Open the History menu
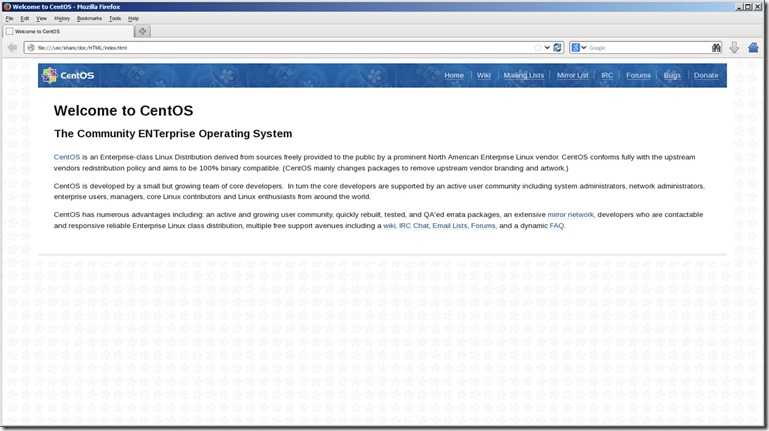This screenshot has height=431, width=769. (x=62, y=19)
